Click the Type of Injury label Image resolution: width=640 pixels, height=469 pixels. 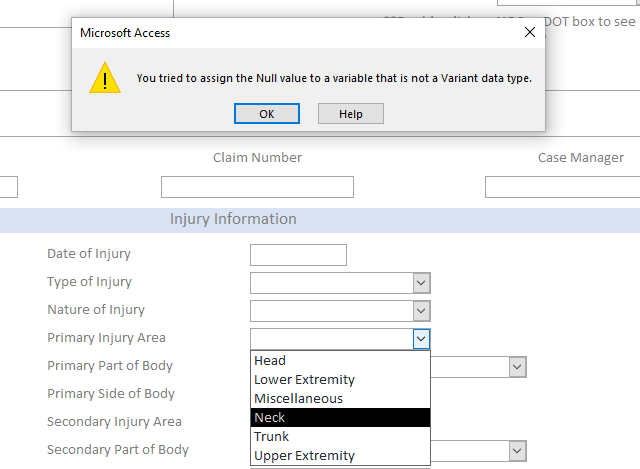point(89,282)
